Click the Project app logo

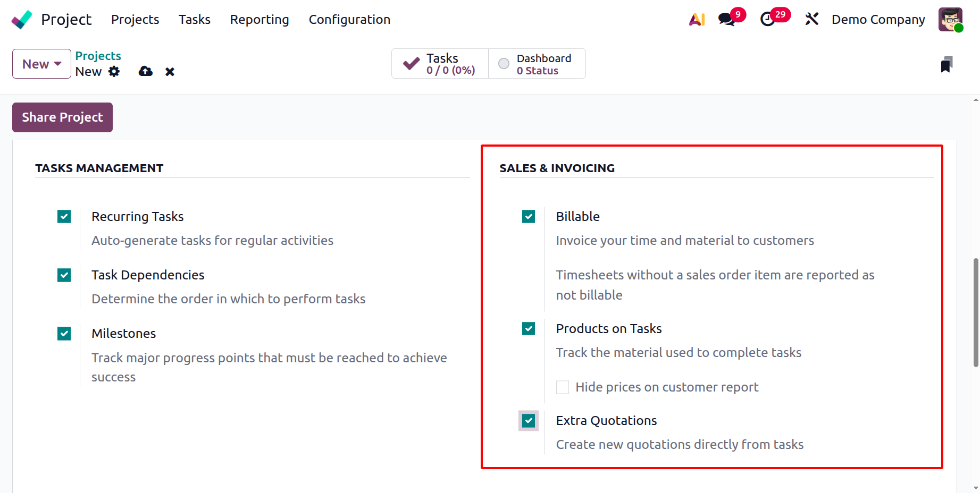pos(22,20)
